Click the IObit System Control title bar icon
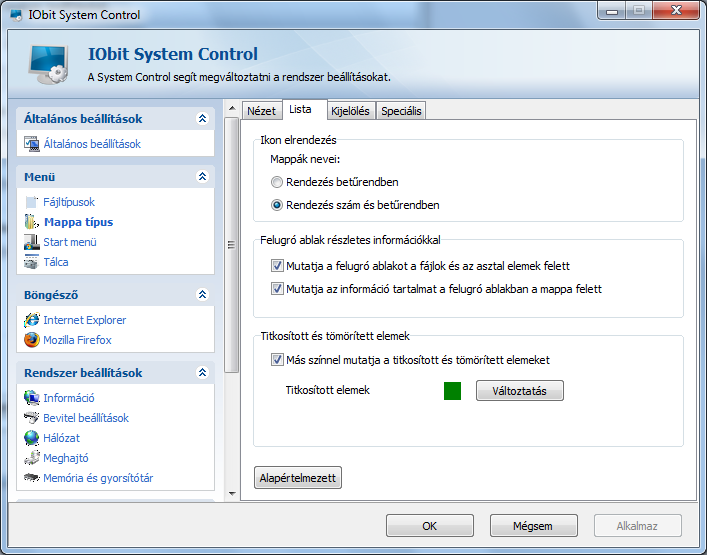This screenshot has width=707, height=555. click(16, 15)
